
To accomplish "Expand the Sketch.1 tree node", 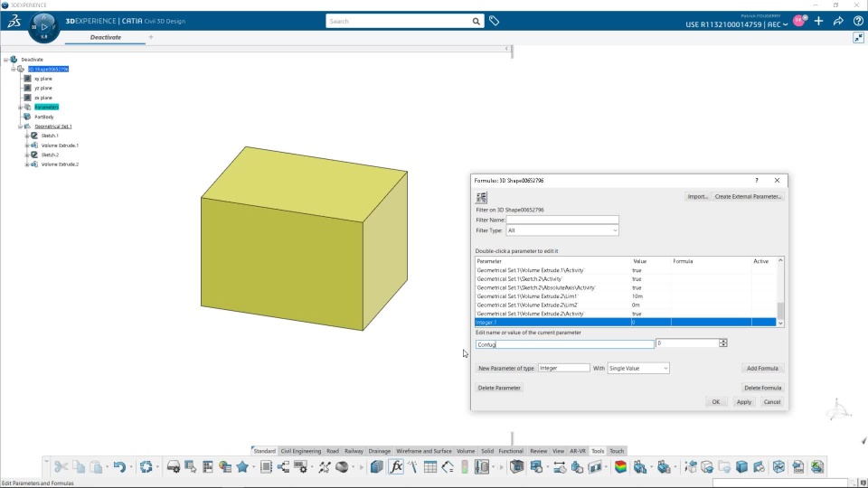I will click(27, 136).
